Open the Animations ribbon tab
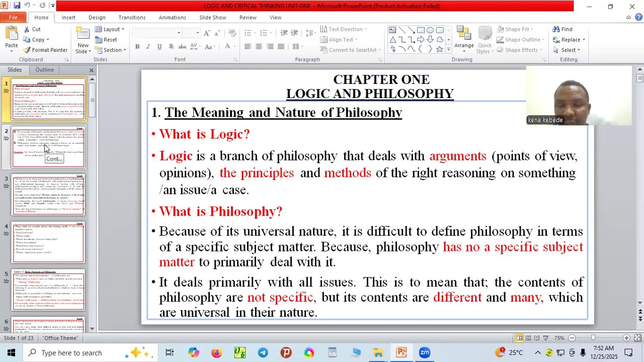644x362 pixels. (x=172, y=18)
